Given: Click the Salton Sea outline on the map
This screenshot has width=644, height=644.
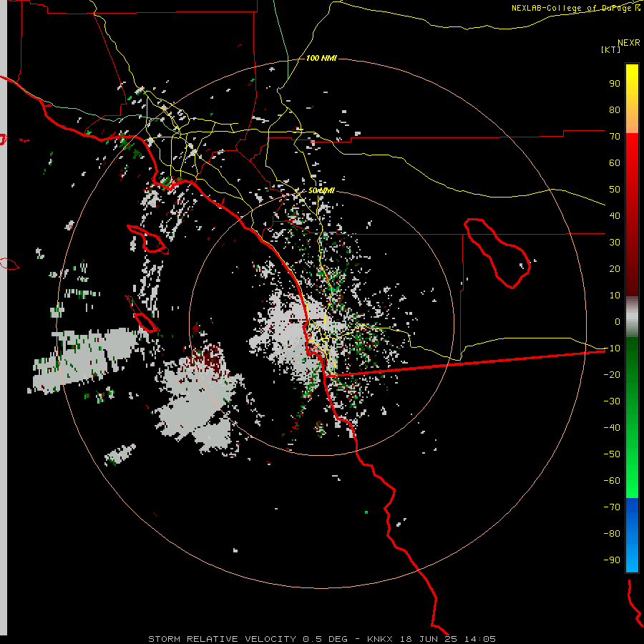Looking at the screenshot, I should coord(497,253).
